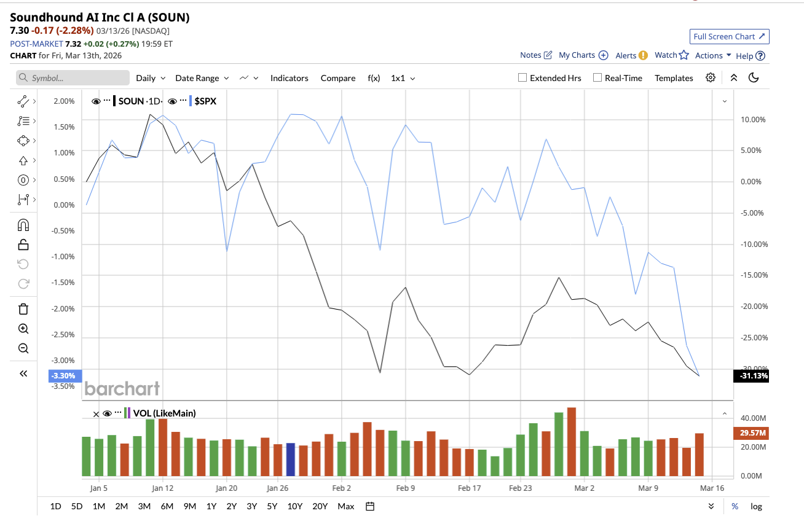Open more options for $SPX series
Screen dimensions: 804x532
[x=183, y=101]
